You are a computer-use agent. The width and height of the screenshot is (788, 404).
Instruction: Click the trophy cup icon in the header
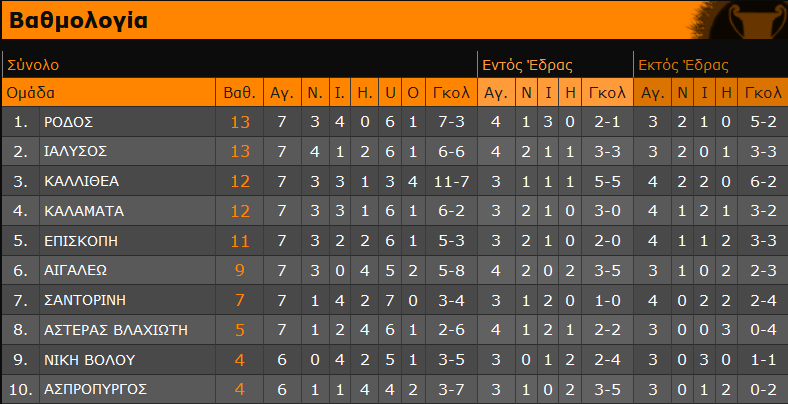coord(749,19)
